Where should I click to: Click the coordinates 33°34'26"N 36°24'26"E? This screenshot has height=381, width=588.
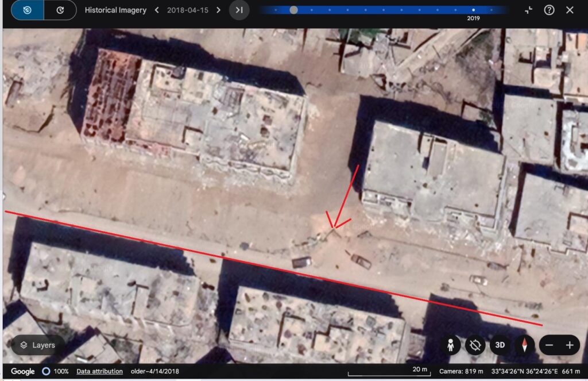525,371
